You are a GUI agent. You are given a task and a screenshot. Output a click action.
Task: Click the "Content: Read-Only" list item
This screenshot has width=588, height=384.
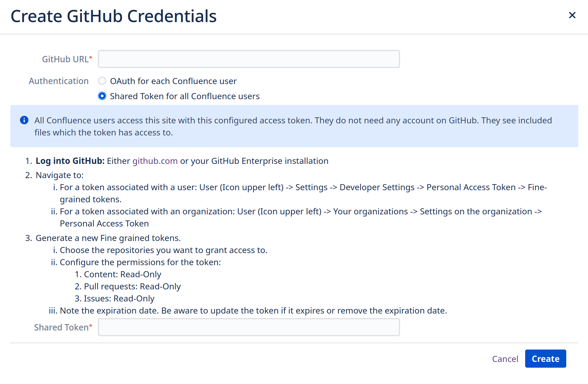click(122, 274)
